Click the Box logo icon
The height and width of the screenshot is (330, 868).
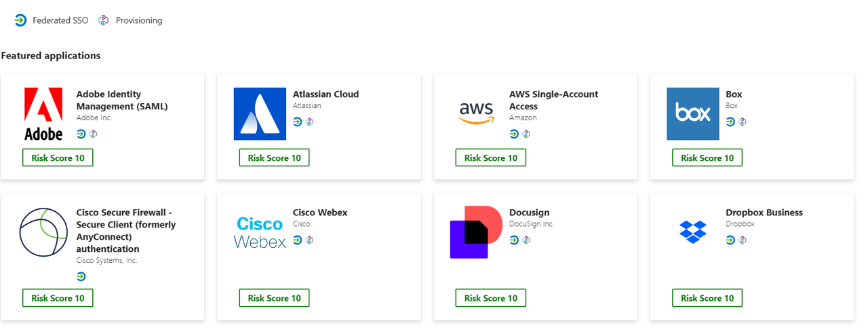pyautogui.click(x=692, y=113)
